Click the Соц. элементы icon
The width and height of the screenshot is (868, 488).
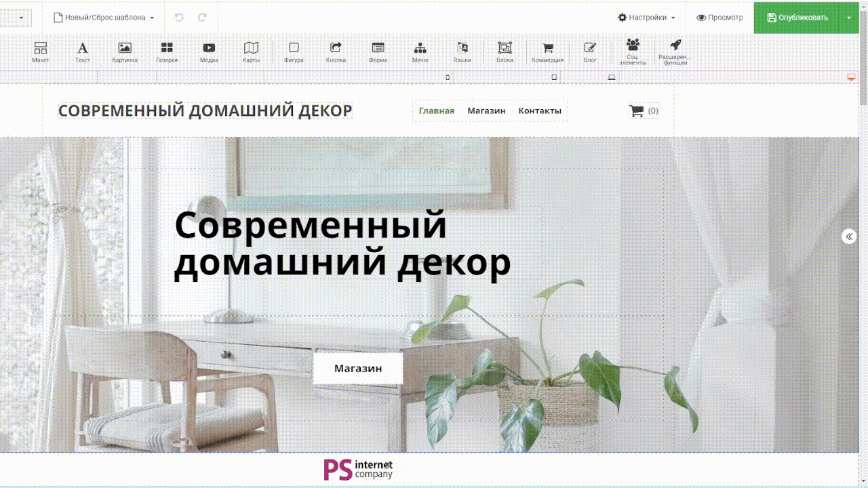[633, 52]
